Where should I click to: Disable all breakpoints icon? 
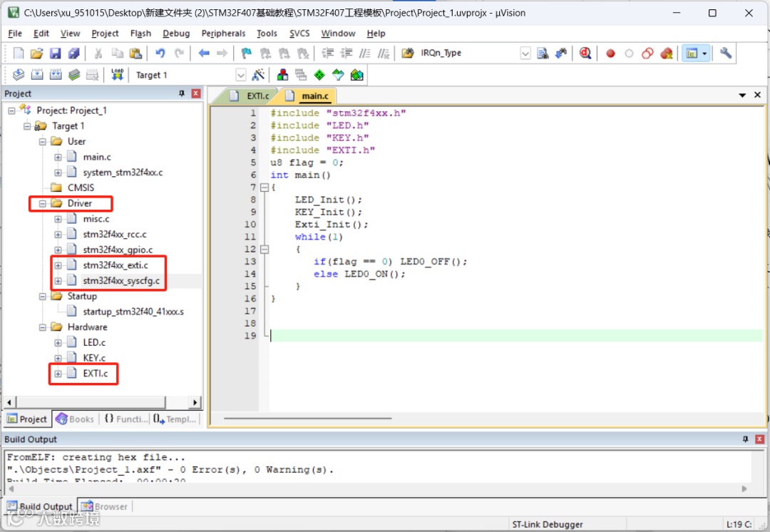647,53
